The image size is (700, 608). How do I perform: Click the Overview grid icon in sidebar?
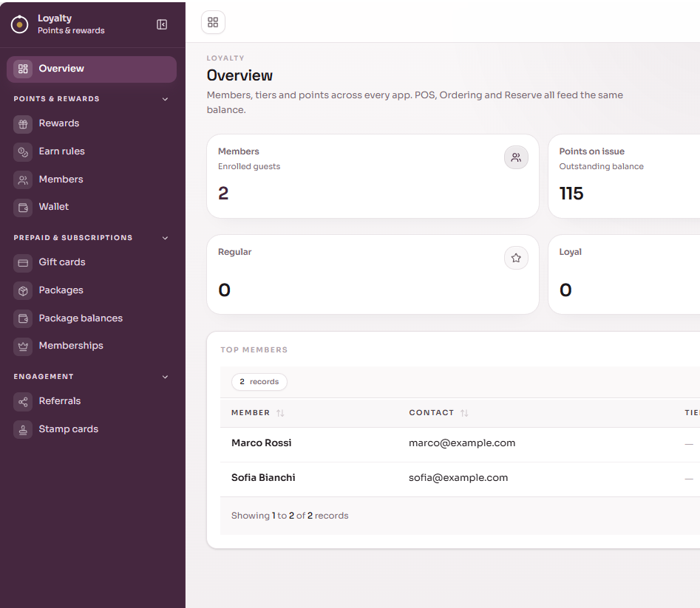click(23, 69)
